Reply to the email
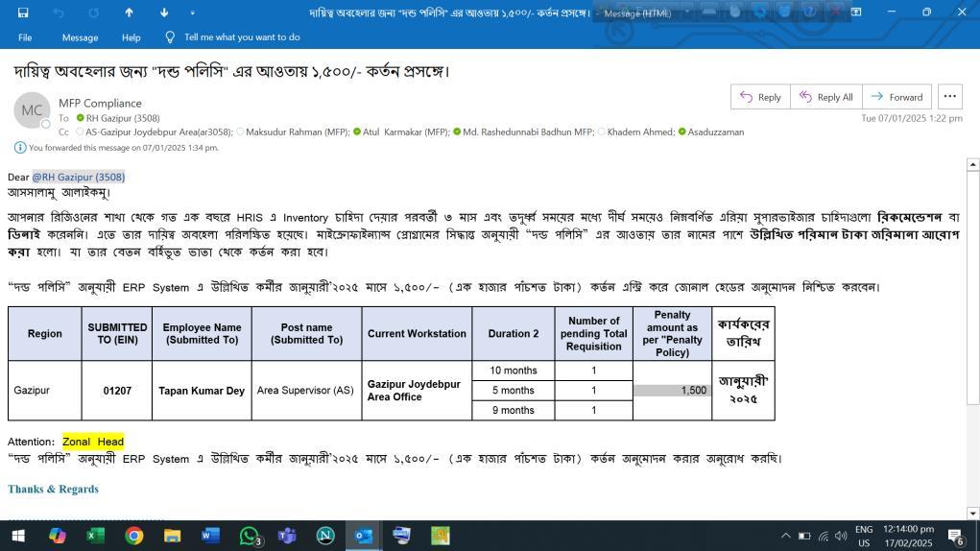This screenshot has height=551, width=980. (x=760, y=97)
